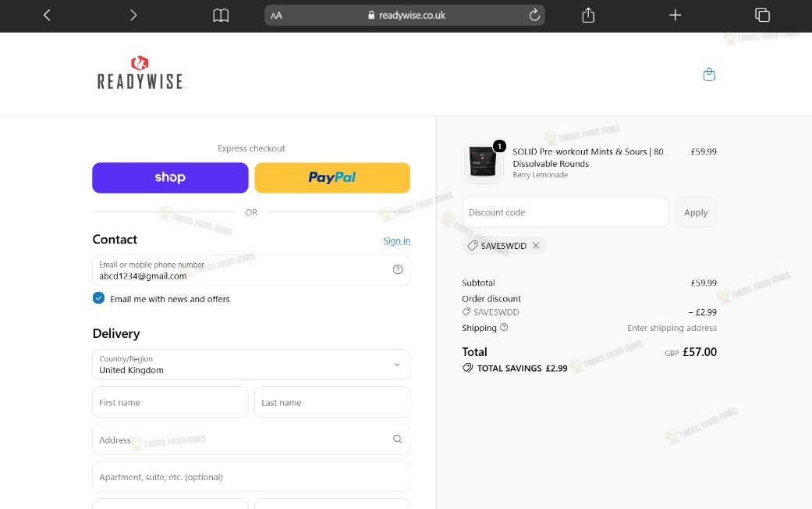The image size is (812, 509).
Task: Click the Delivery heading
Action: coord(116,333)
